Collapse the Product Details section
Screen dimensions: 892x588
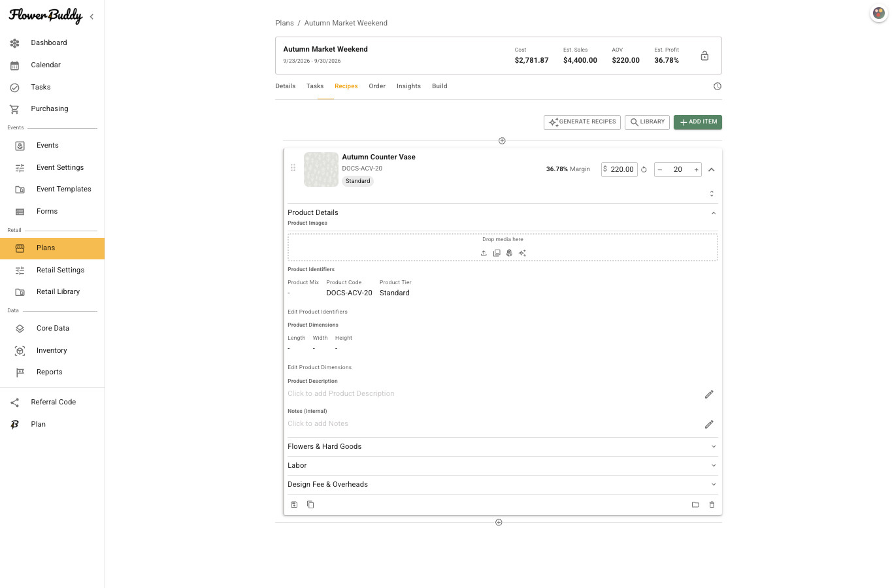(714, 213)
